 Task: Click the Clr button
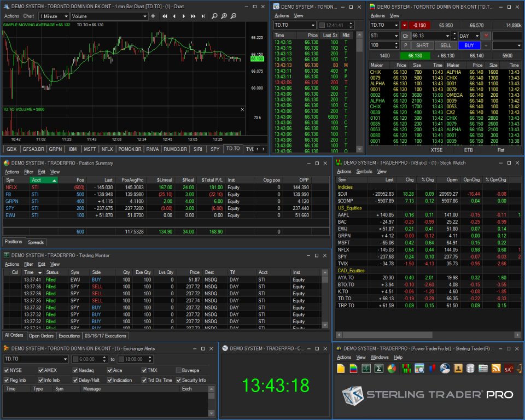(x=405, y=36)
